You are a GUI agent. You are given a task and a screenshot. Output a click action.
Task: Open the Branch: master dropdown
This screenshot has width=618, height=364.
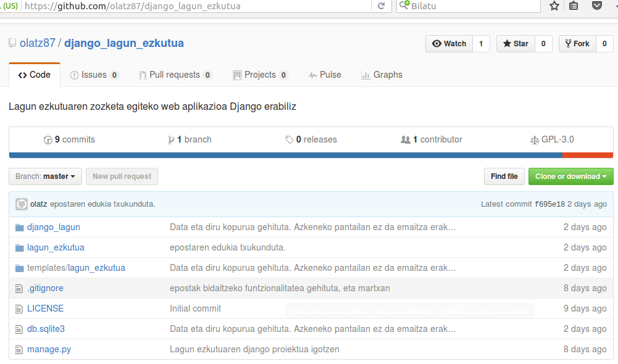click(45, 176)
